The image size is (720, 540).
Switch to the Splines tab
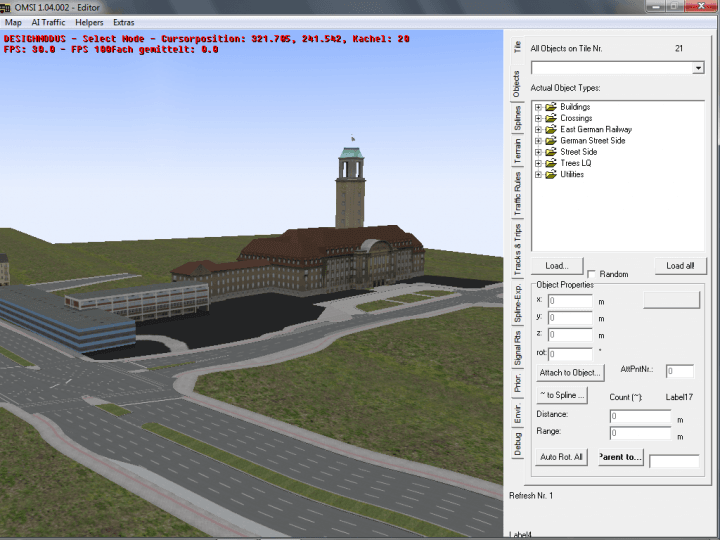click(517, 121)
